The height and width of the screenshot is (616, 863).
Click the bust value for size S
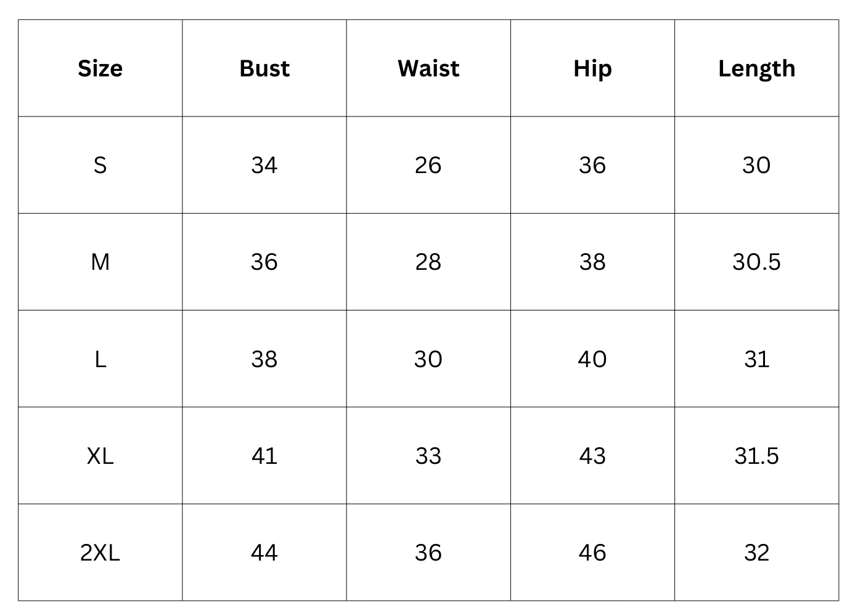coord(264,165)
